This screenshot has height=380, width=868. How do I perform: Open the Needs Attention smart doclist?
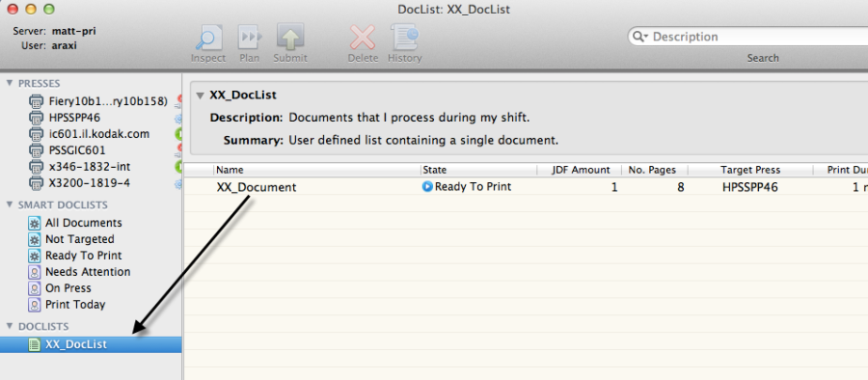pyautogui.click(x=88, y=272)
